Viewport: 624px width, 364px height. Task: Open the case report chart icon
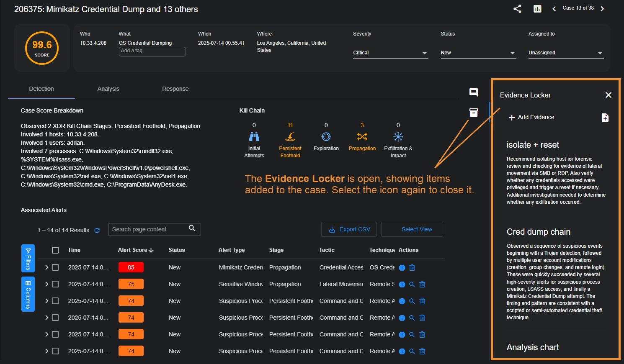[537, 9]
